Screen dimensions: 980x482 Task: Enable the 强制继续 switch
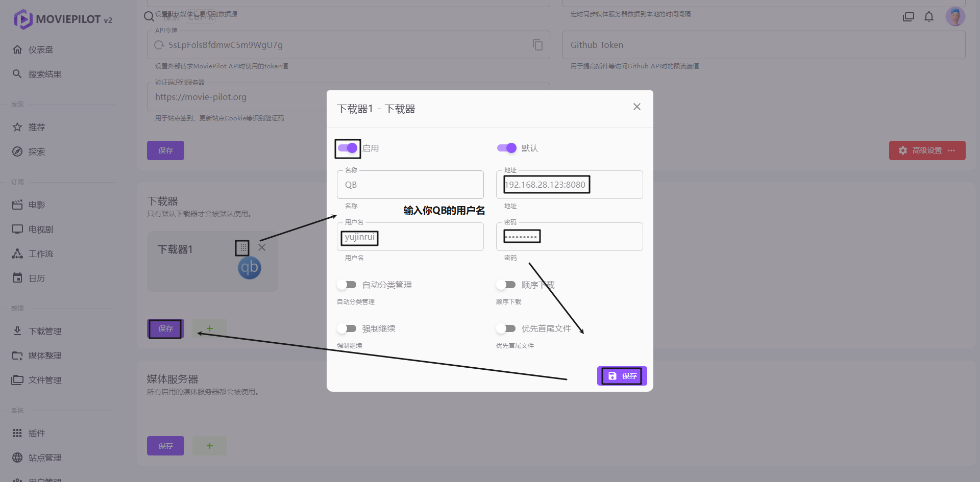point(347,328)
